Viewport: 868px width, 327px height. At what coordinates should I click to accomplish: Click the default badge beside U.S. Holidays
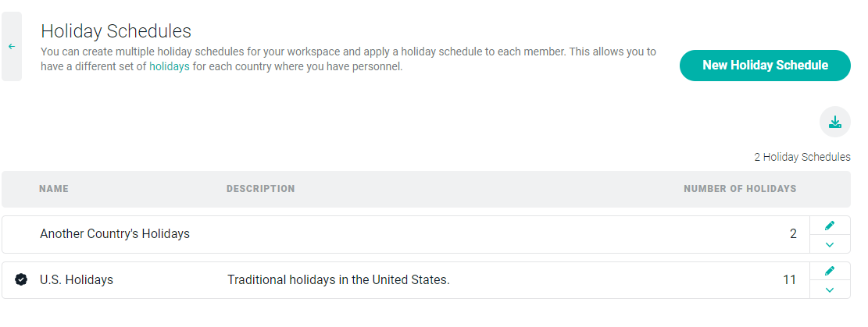[21, 280]
